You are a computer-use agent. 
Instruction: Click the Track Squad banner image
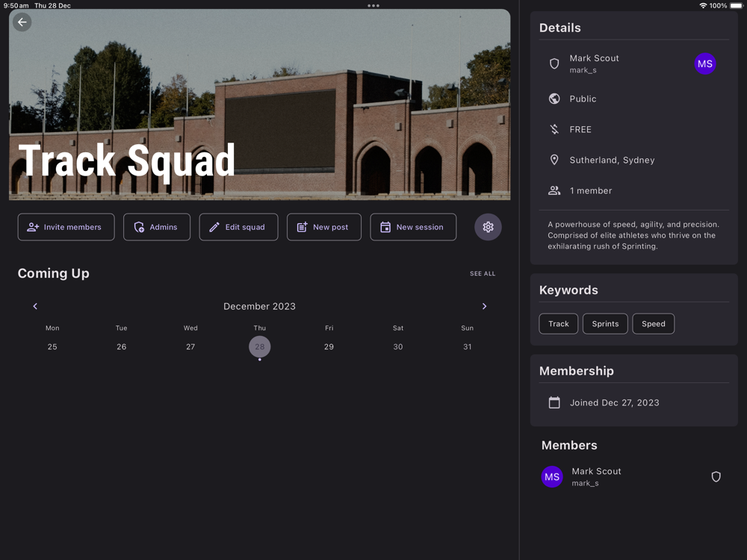pos(260,105)
